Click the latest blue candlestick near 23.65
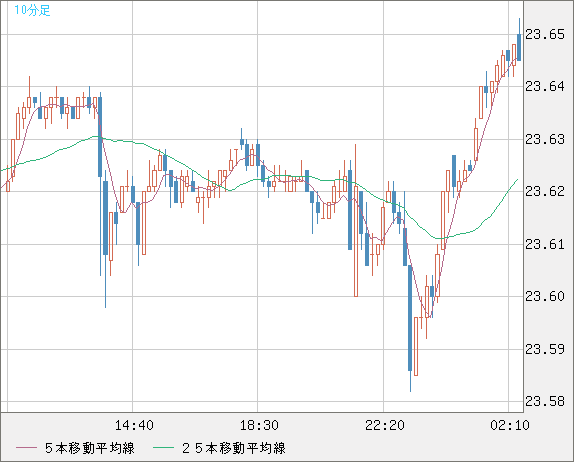This screenshot has height=462, width=574. [519, 47]
